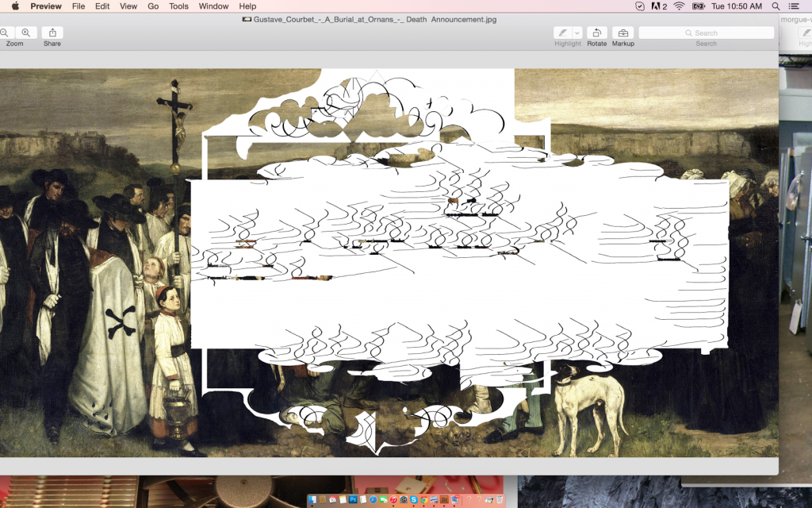Open Notification Center list icon
The image size is (812, 508).
[x=793, y=6]
